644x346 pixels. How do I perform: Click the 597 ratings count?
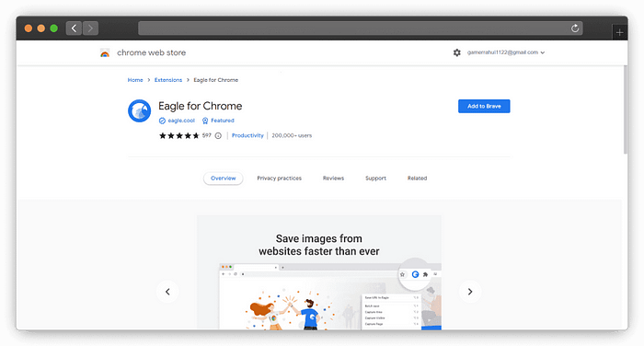click(207, 135)
